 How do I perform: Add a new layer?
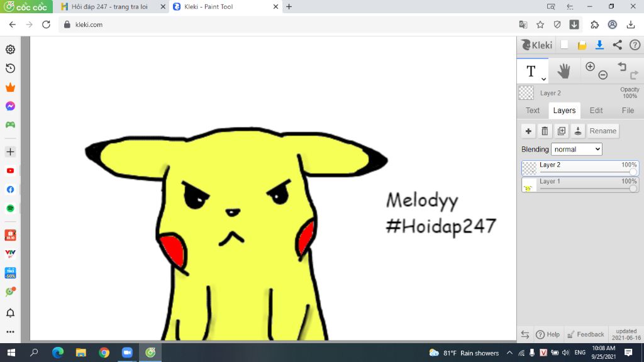528,131
